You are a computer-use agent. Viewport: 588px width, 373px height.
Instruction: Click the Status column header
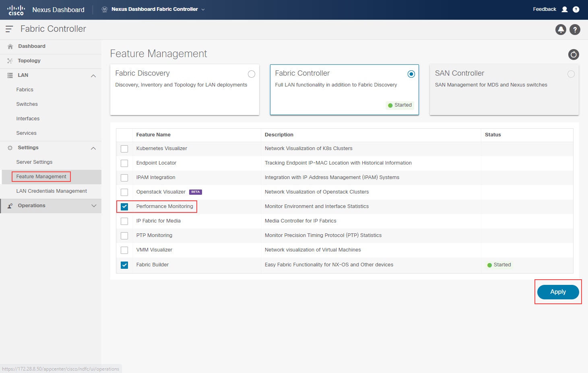(493, 135)
